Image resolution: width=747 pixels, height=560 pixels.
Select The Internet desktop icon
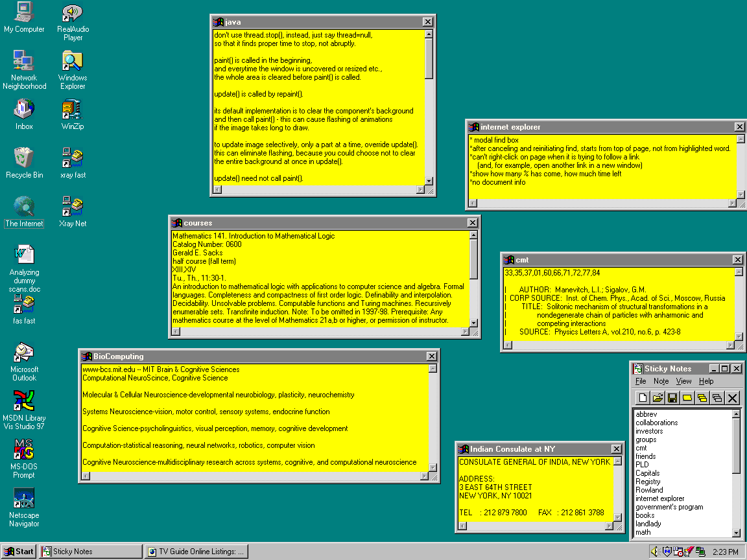(24, 212)
